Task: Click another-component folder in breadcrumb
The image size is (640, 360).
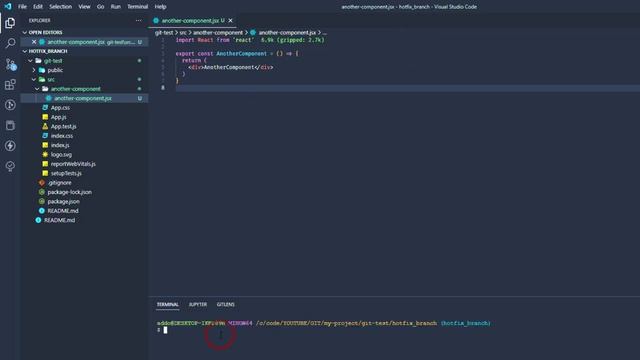Action: click(218, 32)
